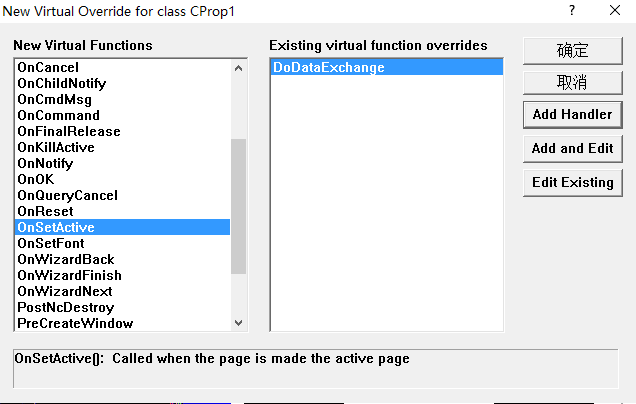Click the functions list scroll up arrow

coord(238,68)
